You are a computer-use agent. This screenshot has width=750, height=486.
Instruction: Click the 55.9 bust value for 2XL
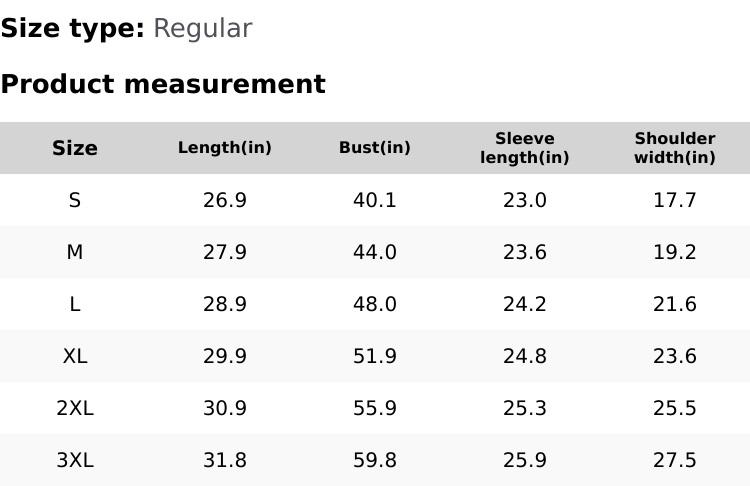[375, 408]
